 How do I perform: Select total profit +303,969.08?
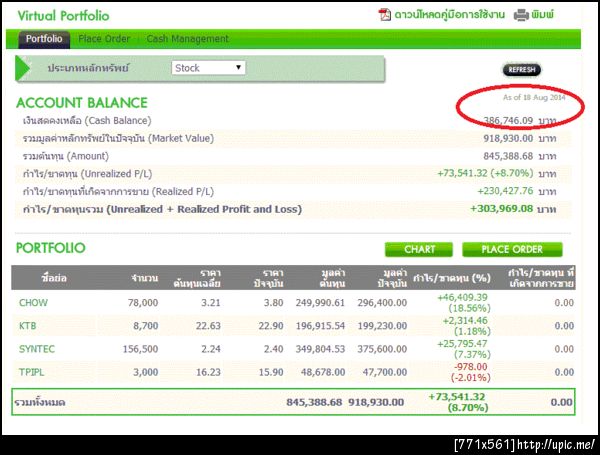pos(502,209)
